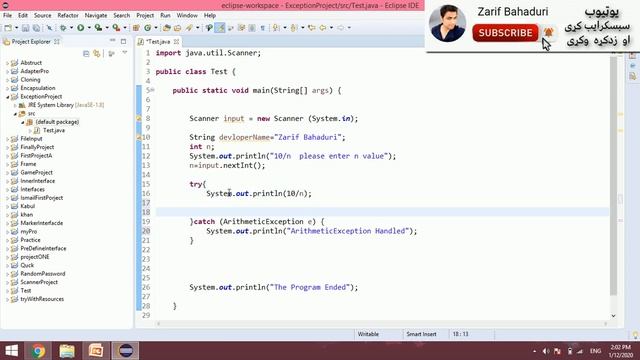
Task: Open Google Chrome from the taskbar
Action: [x=38, y=351]
